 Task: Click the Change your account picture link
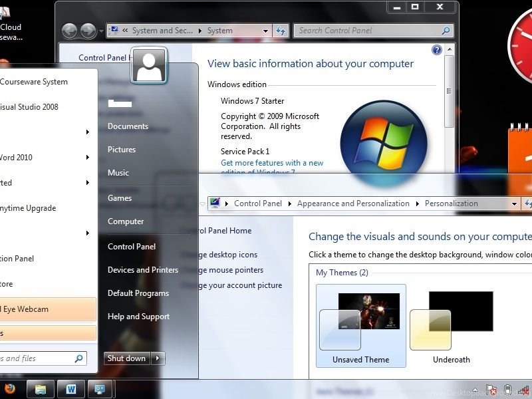coord(241,285)
